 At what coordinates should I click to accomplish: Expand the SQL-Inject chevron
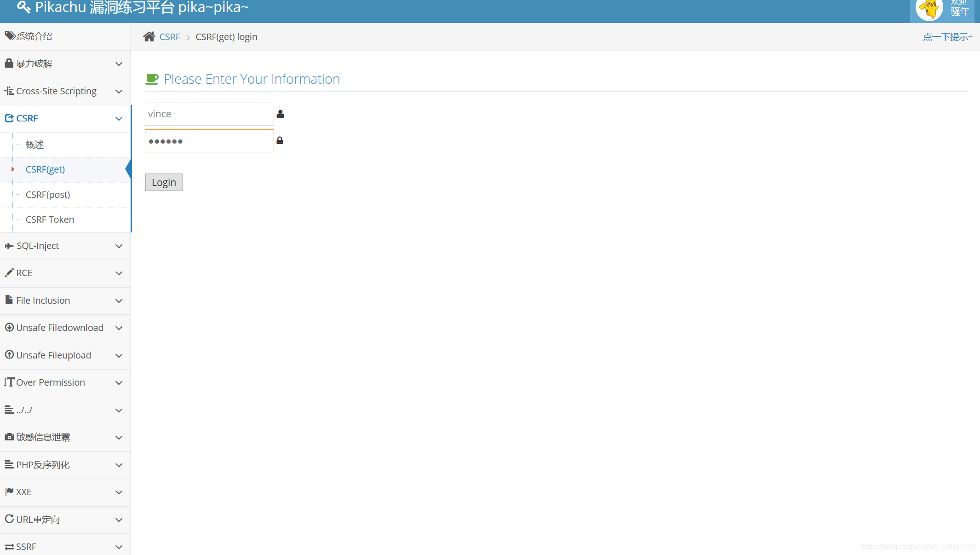coord(119,246)
